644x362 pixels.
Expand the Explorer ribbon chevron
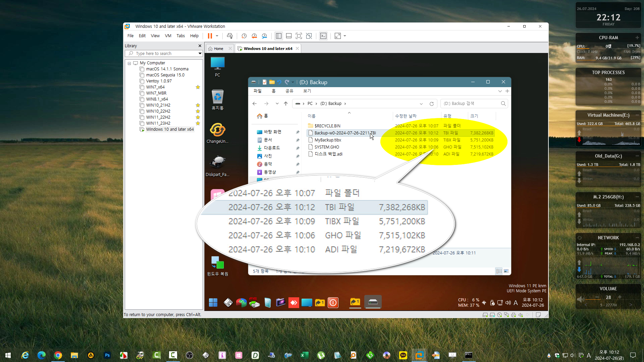[x=500, y=91]
